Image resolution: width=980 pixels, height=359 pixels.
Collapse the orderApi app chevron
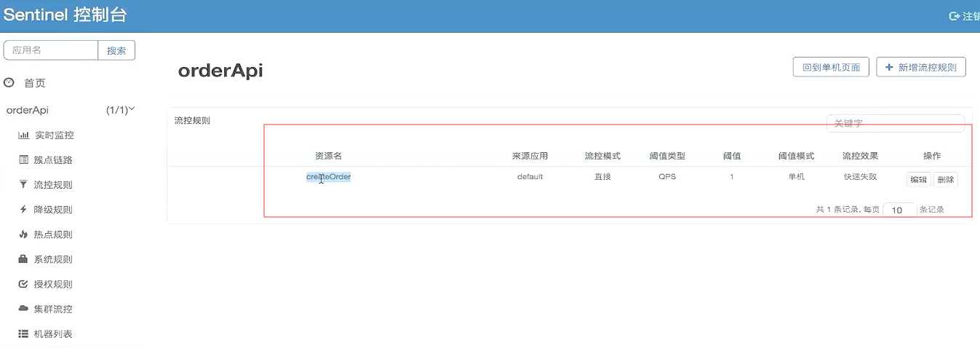tap(132, 110)
